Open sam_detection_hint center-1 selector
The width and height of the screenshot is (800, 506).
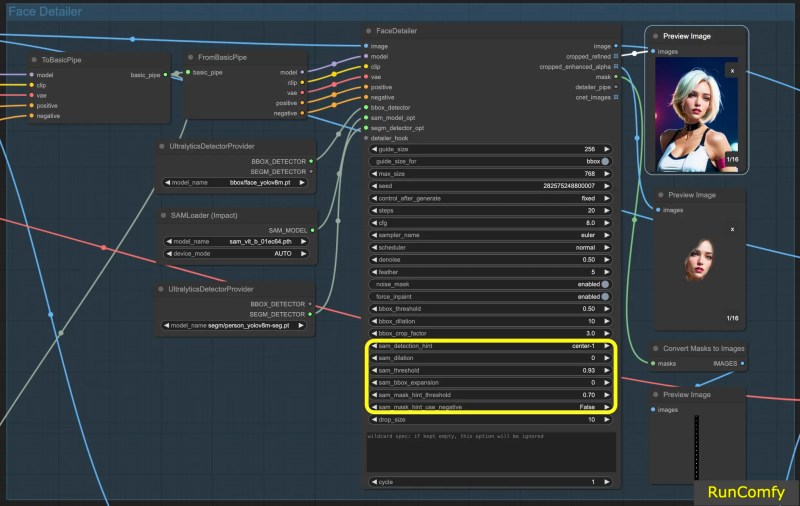coord(490,346)
